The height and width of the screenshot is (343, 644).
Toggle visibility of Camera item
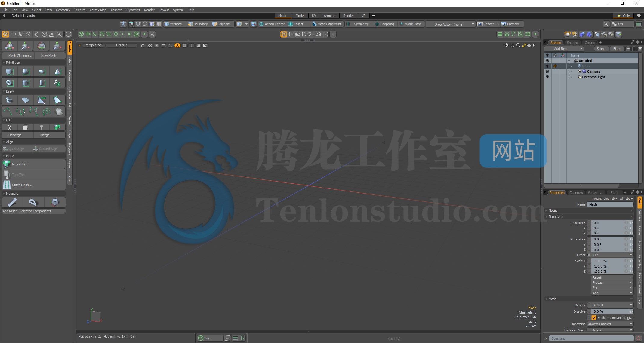pos(547,72)
